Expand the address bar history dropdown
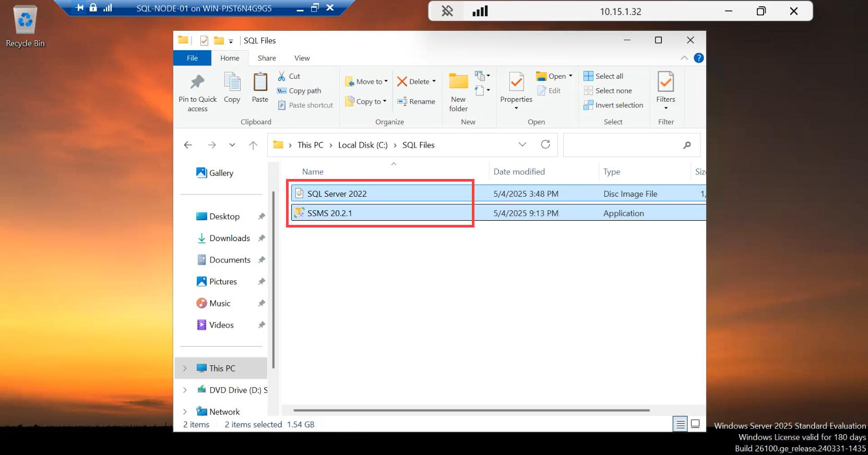Screen dimensions: 868x455 522,145
